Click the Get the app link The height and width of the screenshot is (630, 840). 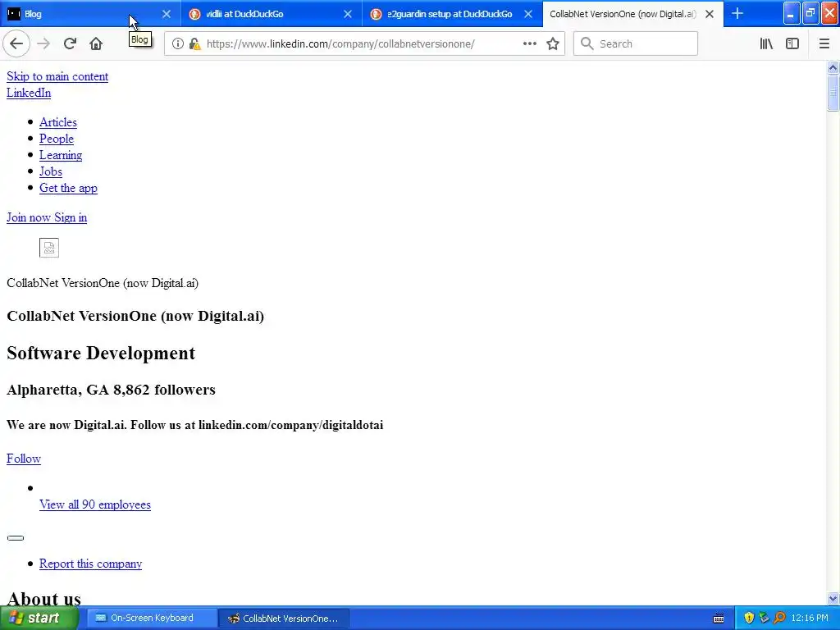coord(68,188)
